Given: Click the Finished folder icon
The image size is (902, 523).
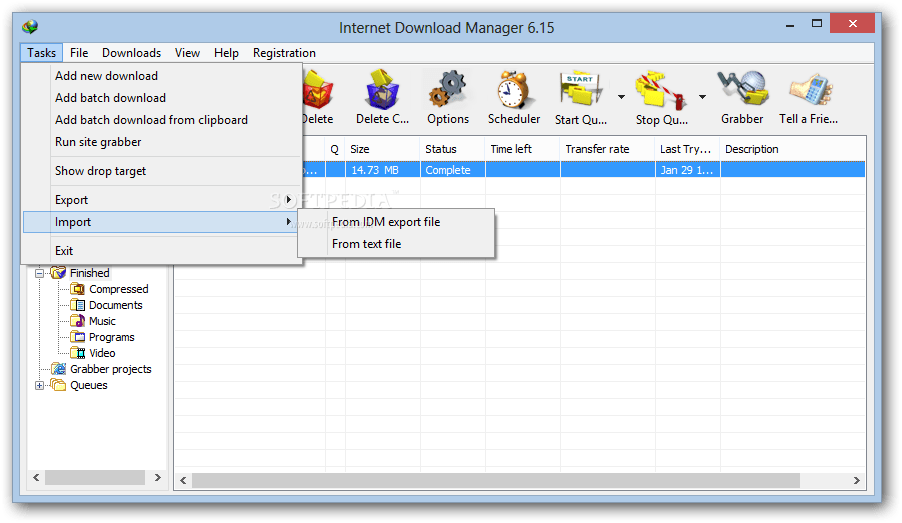Looking at the screenshot, I should tap(58, 273).
